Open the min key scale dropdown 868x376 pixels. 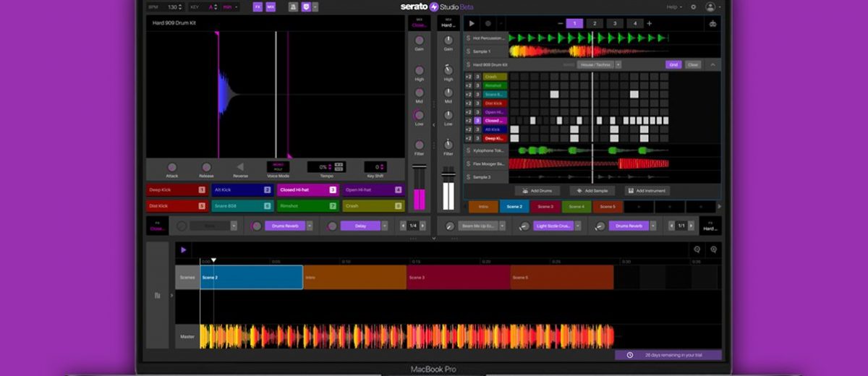[230, 7]
